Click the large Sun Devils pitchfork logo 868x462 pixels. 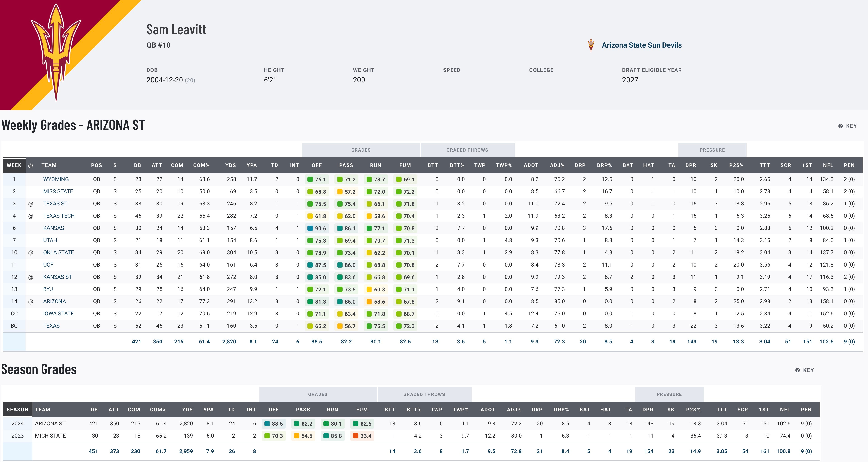[x=56, y=52]
